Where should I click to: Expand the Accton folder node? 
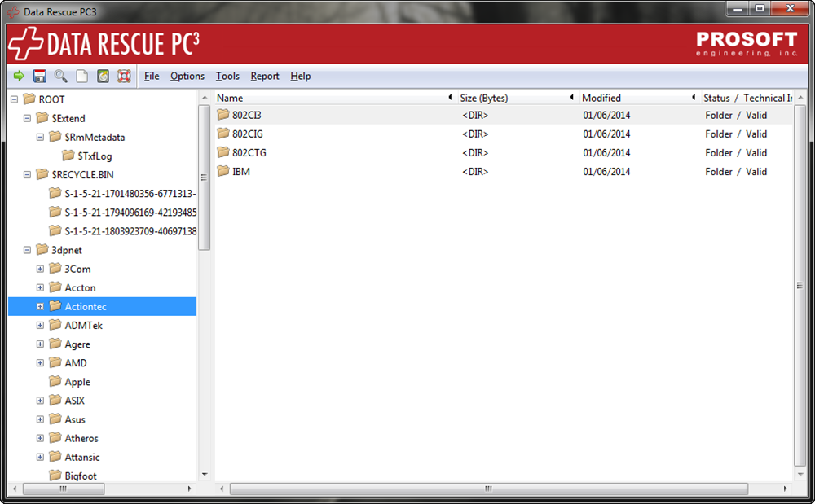pyautogui.click(x=40, y=287)
